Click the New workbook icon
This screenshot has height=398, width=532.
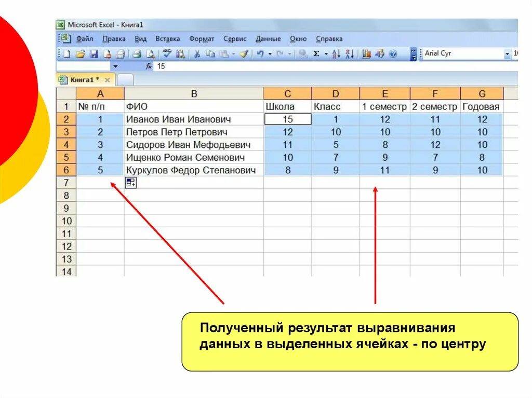(x=66, y=53)
